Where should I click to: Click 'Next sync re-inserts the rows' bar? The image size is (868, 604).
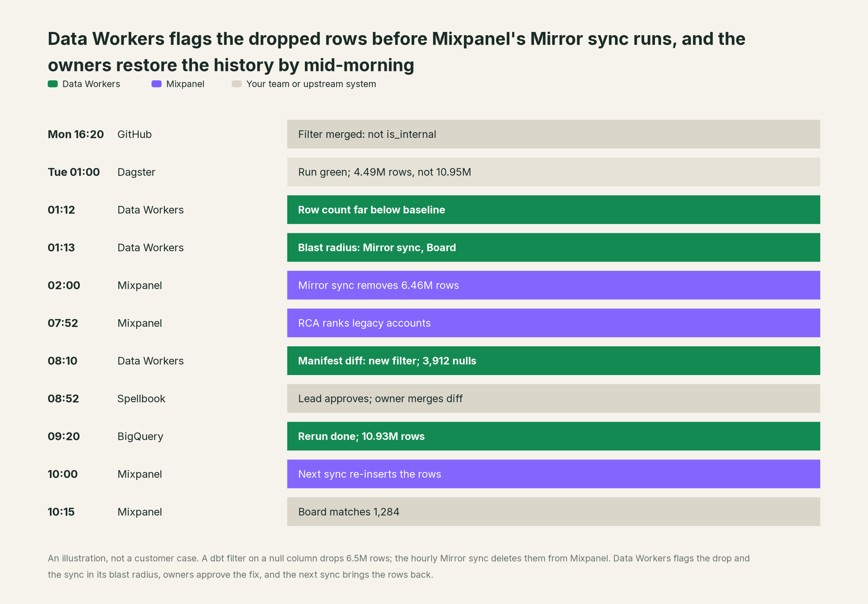click(553, 474)
